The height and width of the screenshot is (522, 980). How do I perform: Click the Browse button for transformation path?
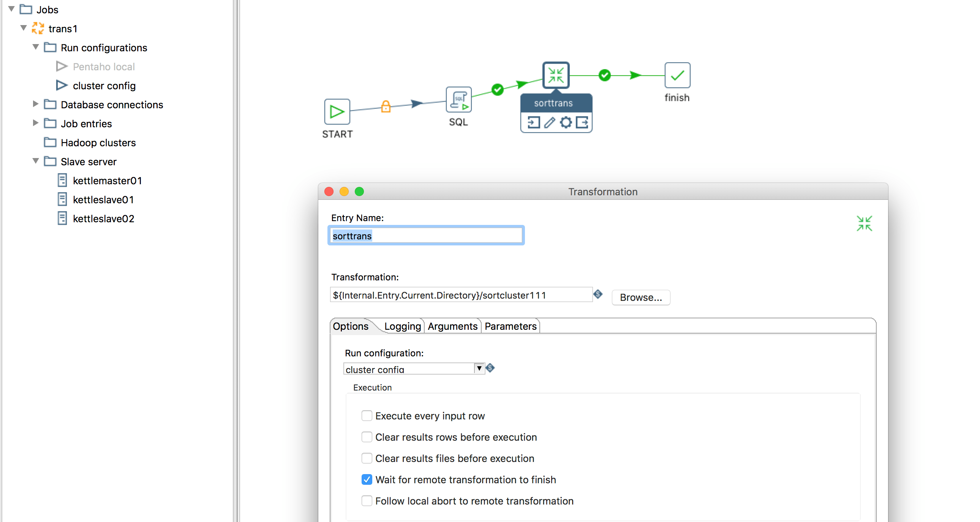point(641,297)
